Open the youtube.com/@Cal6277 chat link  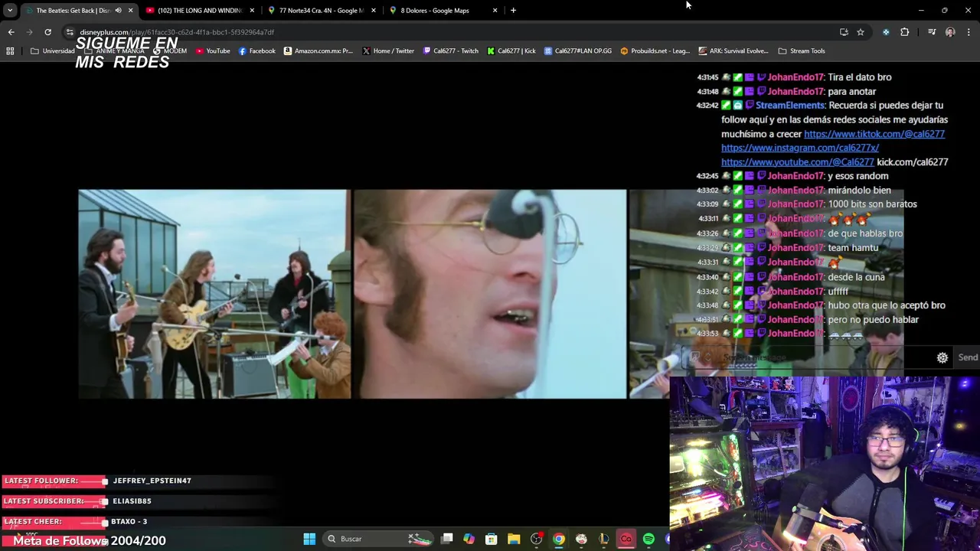(797, 162)
